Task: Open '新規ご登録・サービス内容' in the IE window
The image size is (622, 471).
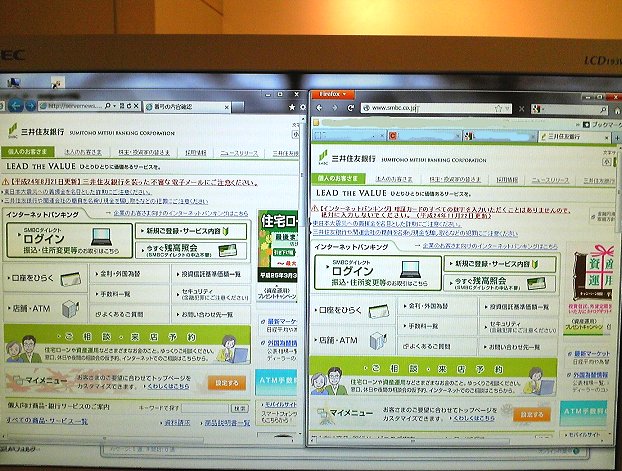Action: 191,231
